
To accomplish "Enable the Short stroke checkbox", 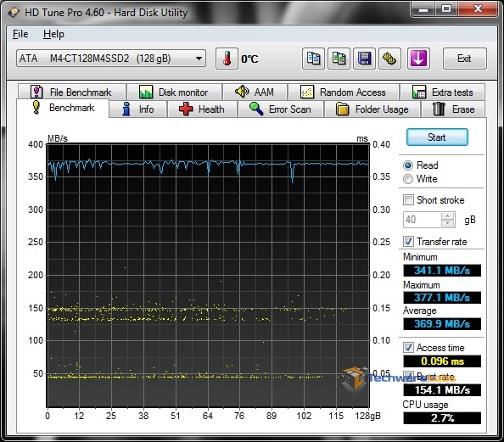I will [408, 199].
